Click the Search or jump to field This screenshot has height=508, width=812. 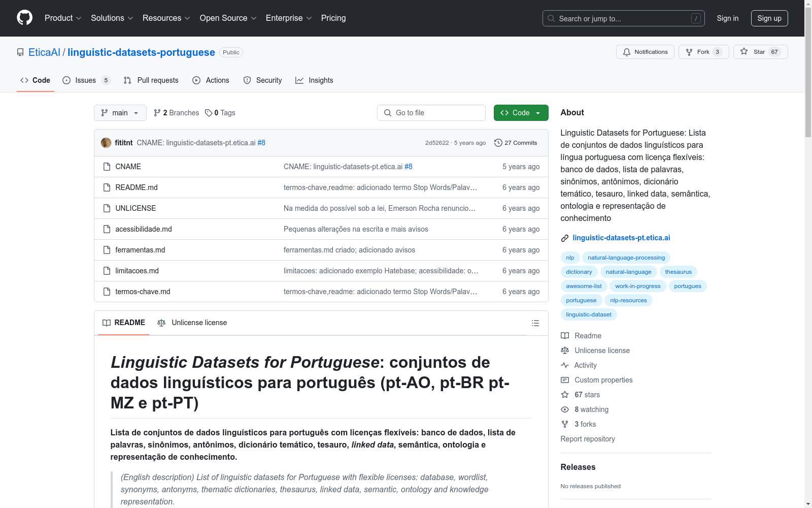click(624, 18)
